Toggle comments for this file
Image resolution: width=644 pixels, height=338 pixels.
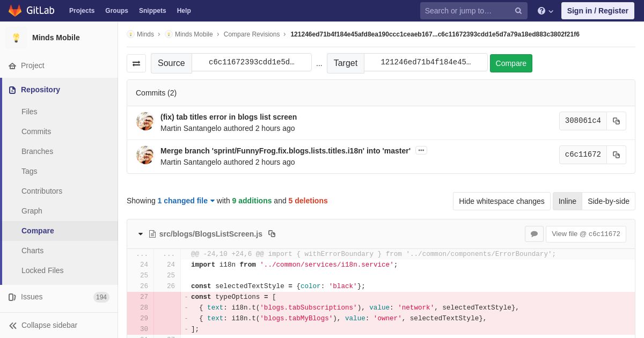(x=534, y=234)
